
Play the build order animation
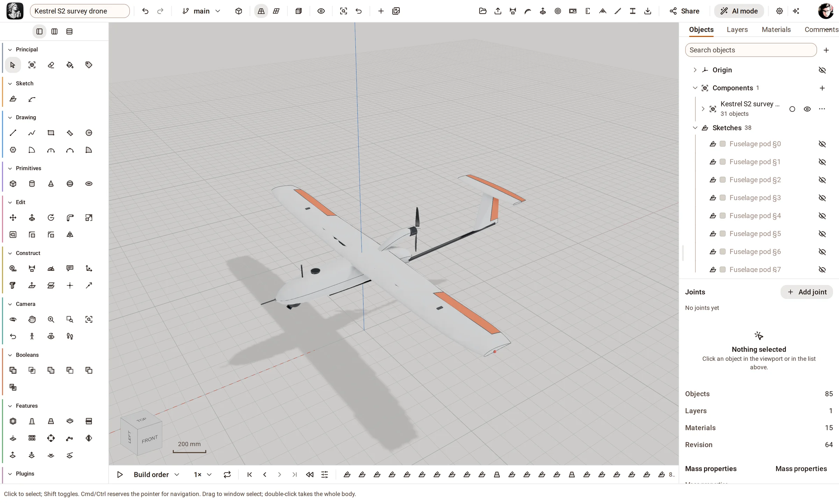pos(120,474)
